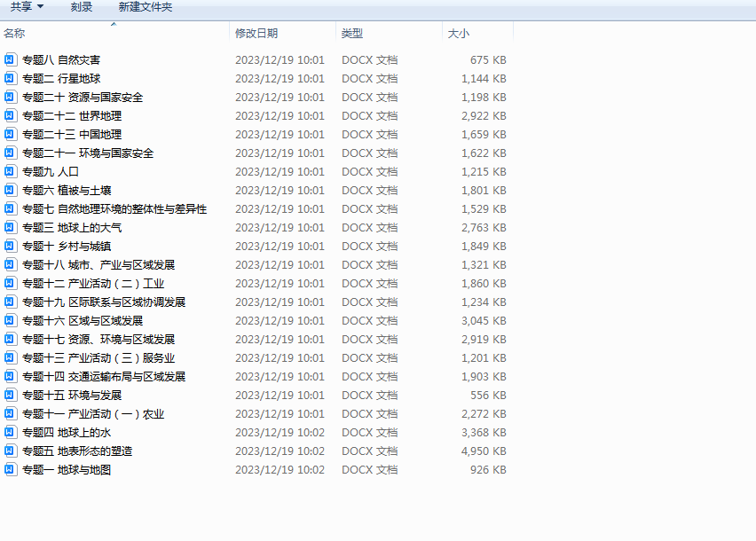The width and height of the screenshot is (756, 541).
Task: Select file name 专题十 乡村与城镇
Action: coord(67,247)
